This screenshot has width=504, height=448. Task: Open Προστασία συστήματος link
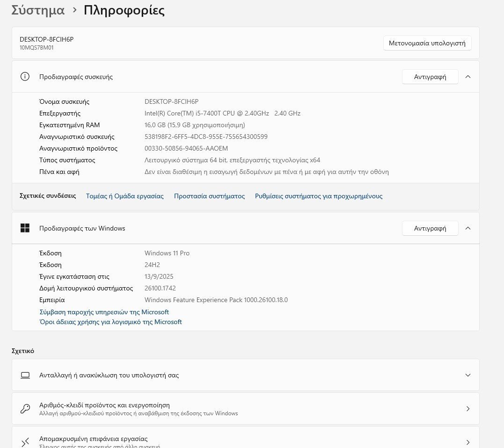[x=209, y=196]
